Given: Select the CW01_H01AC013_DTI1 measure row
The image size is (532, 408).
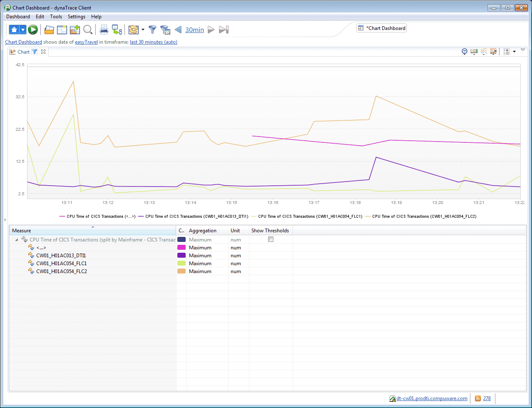Looking at the screenshot, I should click(267, 255).
